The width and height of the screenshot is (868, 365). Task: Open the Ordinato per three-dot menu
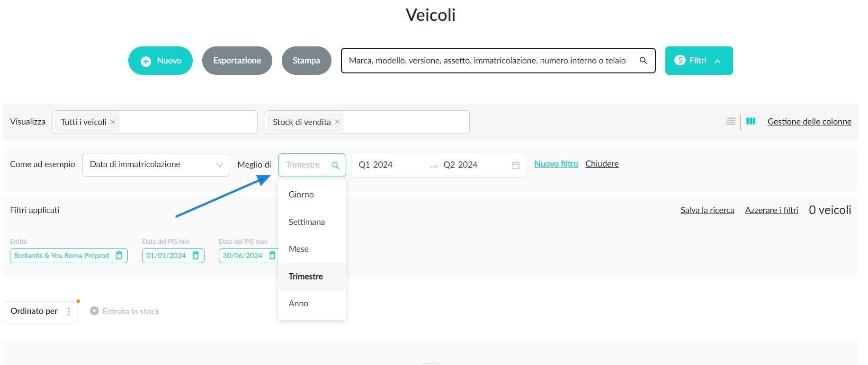click(69, 312)
